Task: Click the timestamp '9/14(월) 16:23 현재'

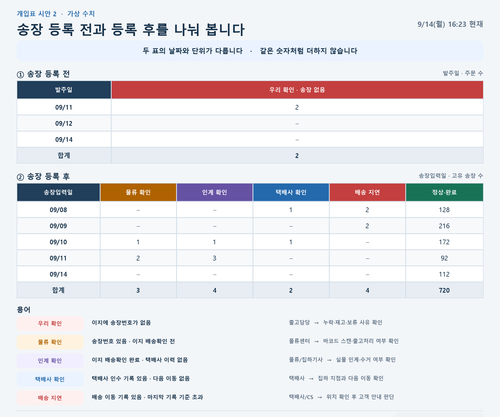Action: (x=450, y=24)
